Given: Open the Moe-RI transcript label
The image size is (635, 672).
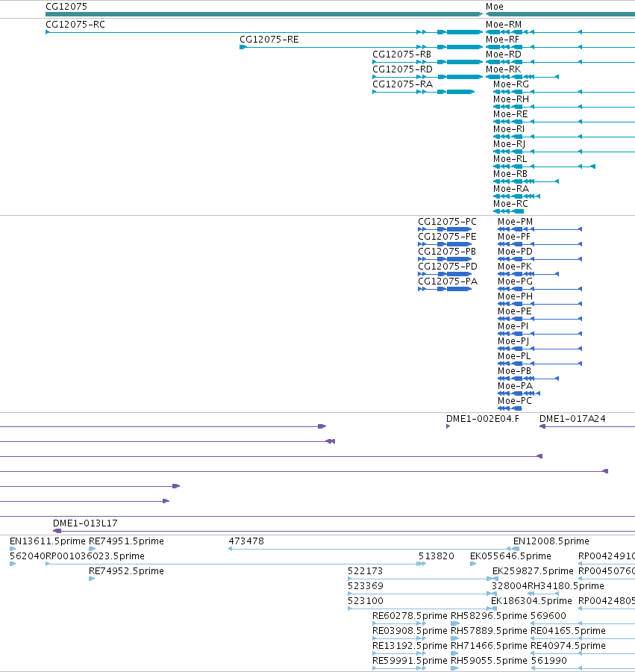Looking at the screenshot, I should pos(509,129).
